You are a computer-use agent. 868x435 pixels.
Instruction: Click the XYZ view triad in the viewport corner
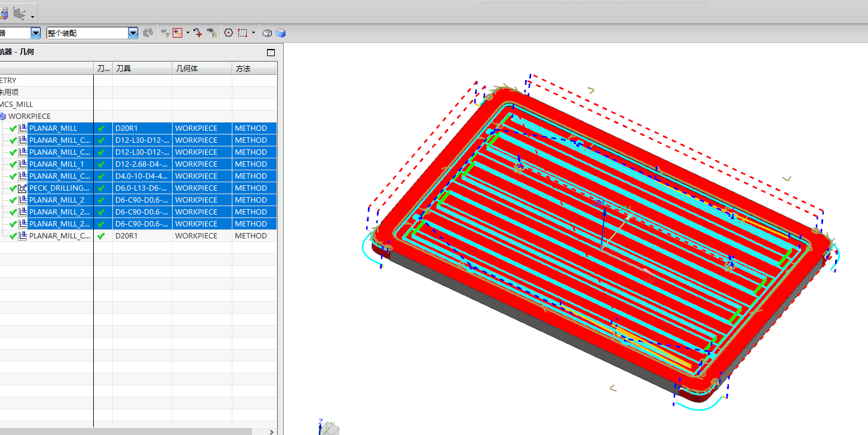coord(327,427)
